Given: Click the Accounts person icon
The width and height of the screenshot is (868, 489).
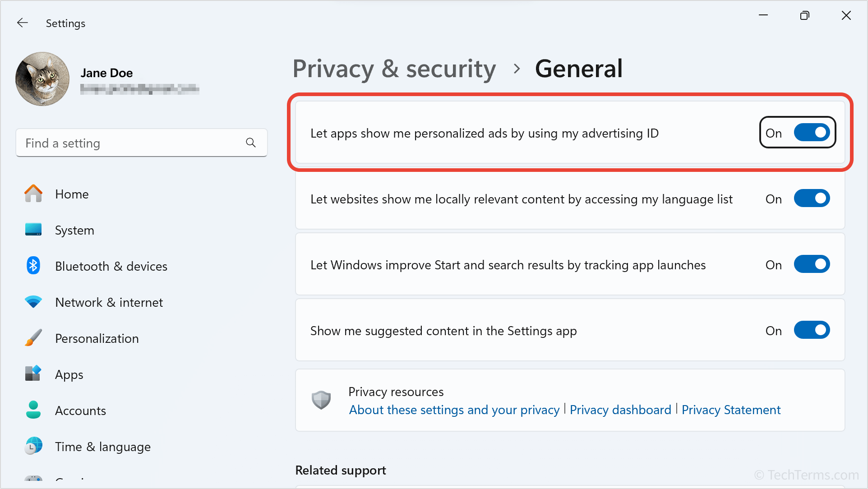Looking at the screenshot, I should (x=33, y=410).
